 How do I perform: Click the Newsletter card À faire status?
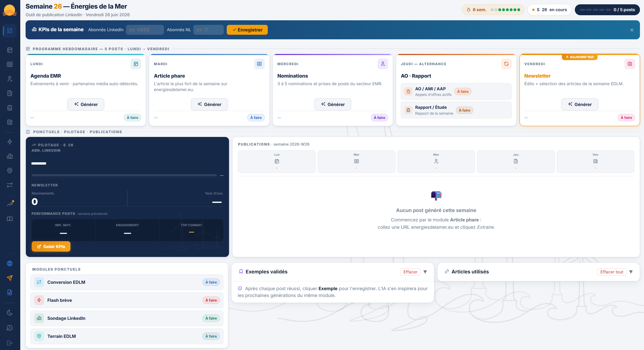click(626, 118)
